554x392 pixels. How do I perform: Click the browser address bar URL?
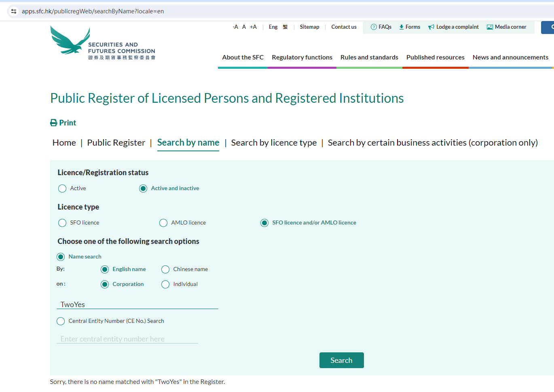coord(93,11)
